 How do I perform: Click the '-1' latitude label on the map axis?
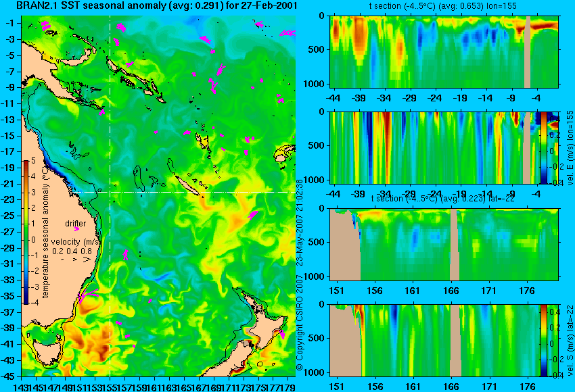(x=11, y=23)
